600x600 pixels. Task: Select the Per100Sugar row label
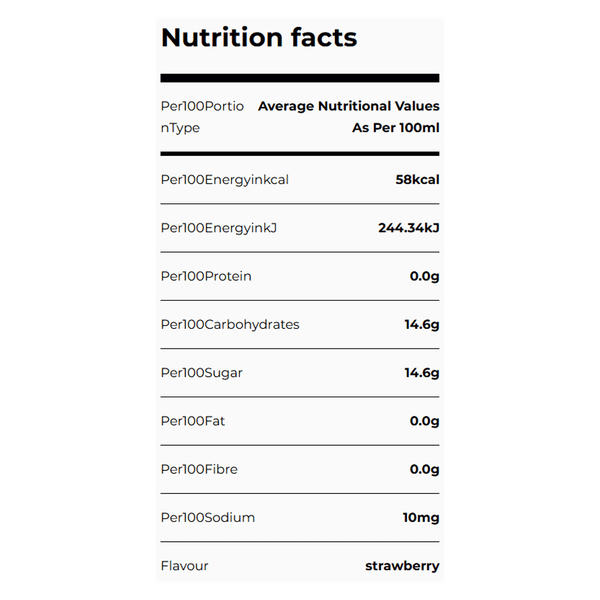tap(201, 373)
